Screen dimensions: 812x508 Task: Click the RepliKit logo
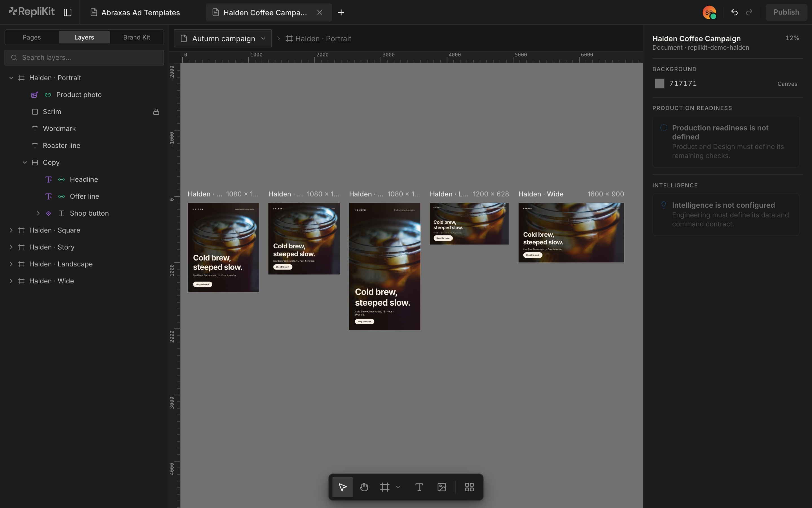pos(32,12)
